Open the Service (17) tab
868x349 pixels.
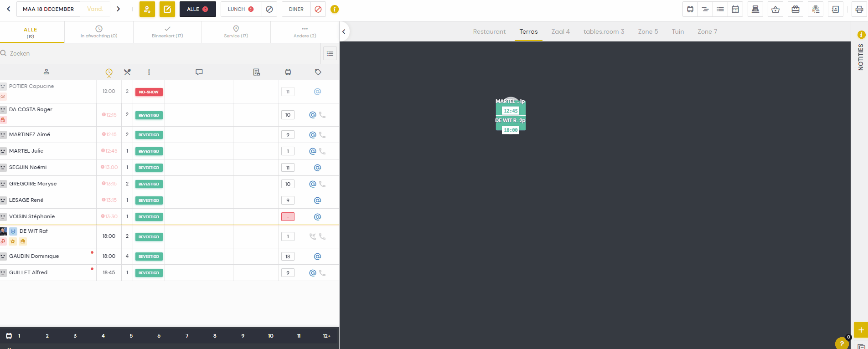pyautogui.click(x=236, y=32)
